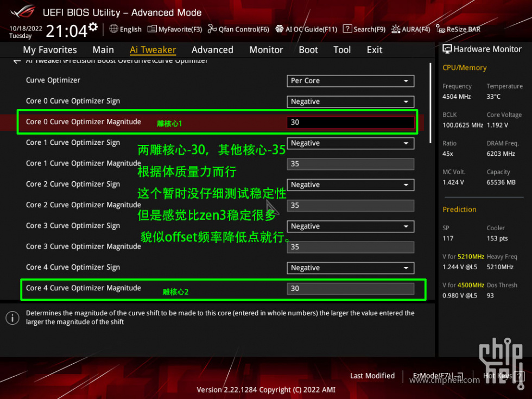The height and width of the screenshot is (399, 532).
Task: Switch to EzMode(F7)
Action: [438, 376]
